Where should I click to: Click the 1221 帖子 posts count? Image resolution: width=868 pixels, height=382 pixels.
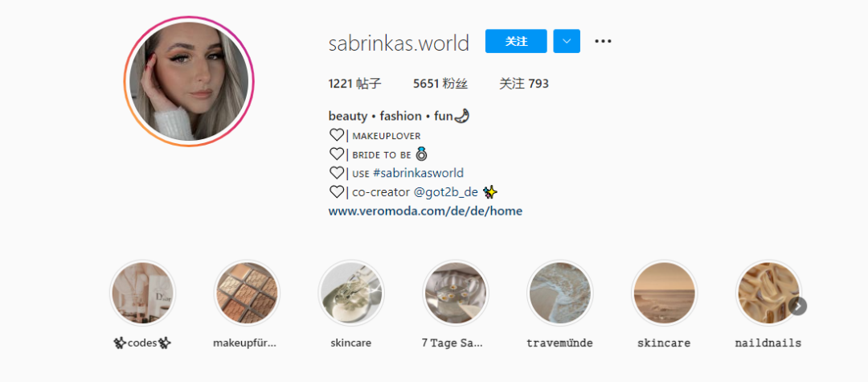click(355, 84)
